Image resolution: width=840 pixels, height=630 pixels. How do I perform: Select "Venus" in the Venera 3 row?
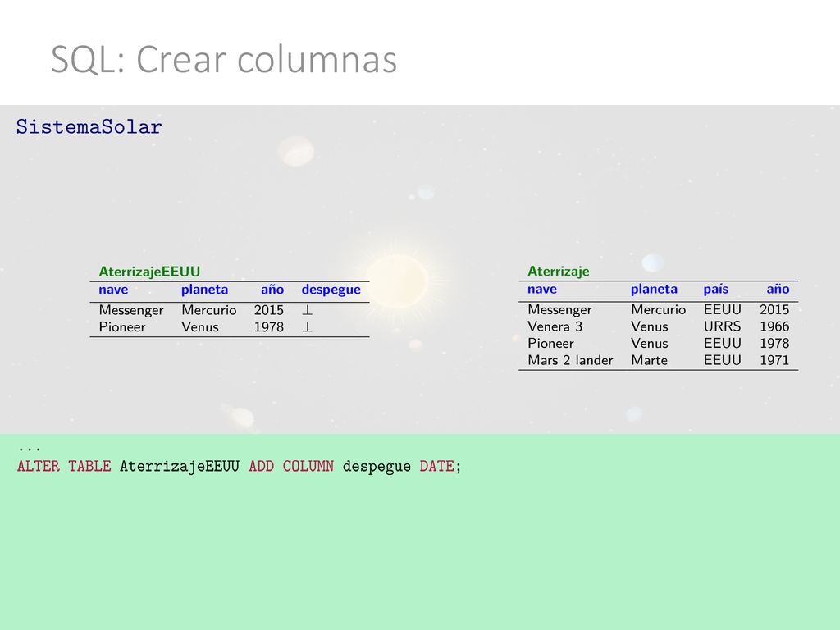pos(650,326)
